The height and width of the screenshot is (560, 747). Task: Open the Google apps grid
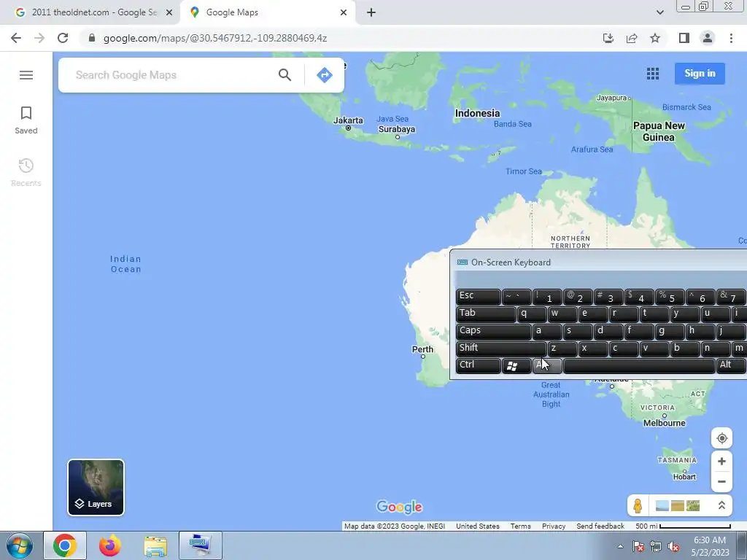[653, 74]
